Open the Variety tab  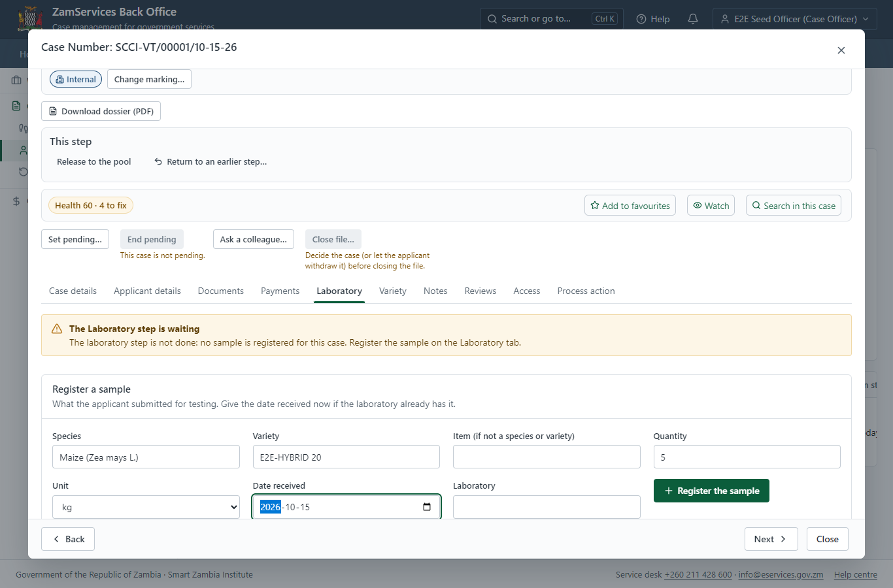(x=393, y=291)
